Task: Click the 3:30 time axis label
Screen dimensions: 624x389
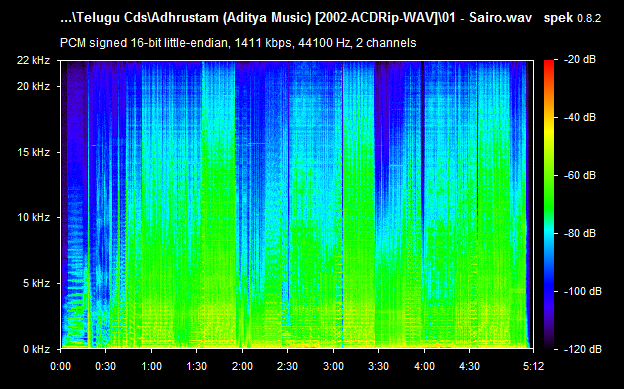Action: pyautogui.click(x=378, y=366)
